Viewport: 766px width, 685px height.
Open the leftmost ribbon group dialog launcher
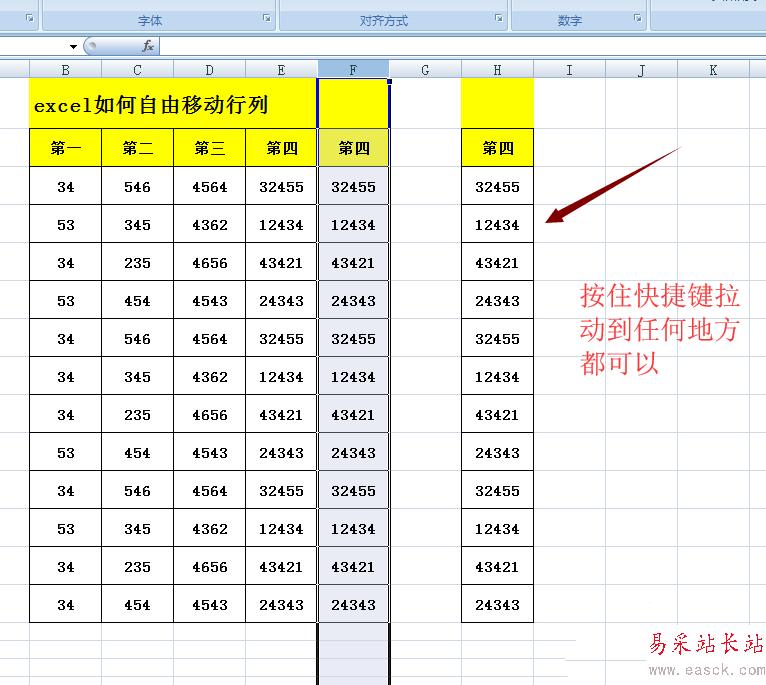pos(30,19)
